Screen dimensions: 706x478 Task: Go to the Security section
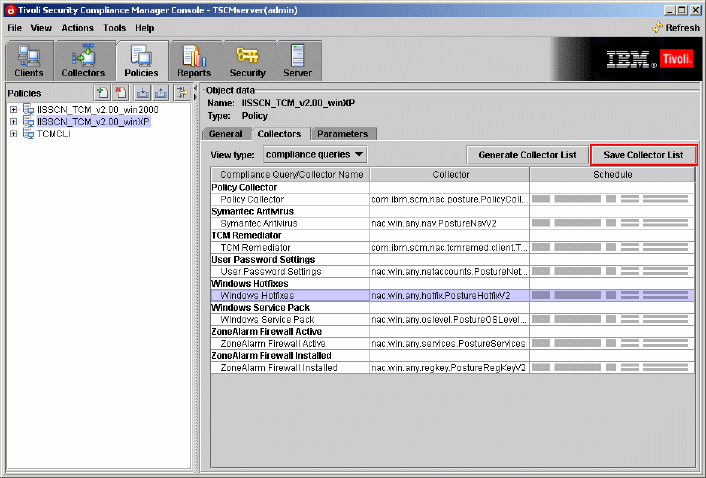coord(247,59)
